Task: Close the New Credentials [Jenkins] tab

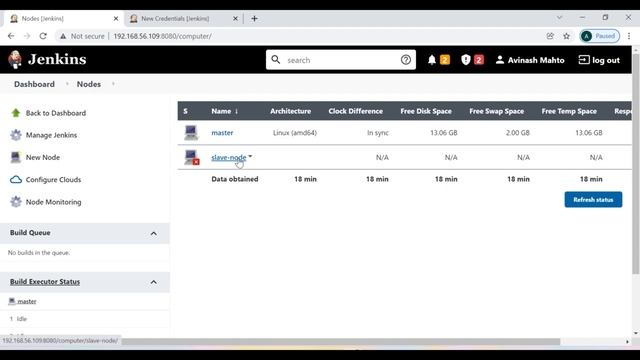Action: pos(236,18)
